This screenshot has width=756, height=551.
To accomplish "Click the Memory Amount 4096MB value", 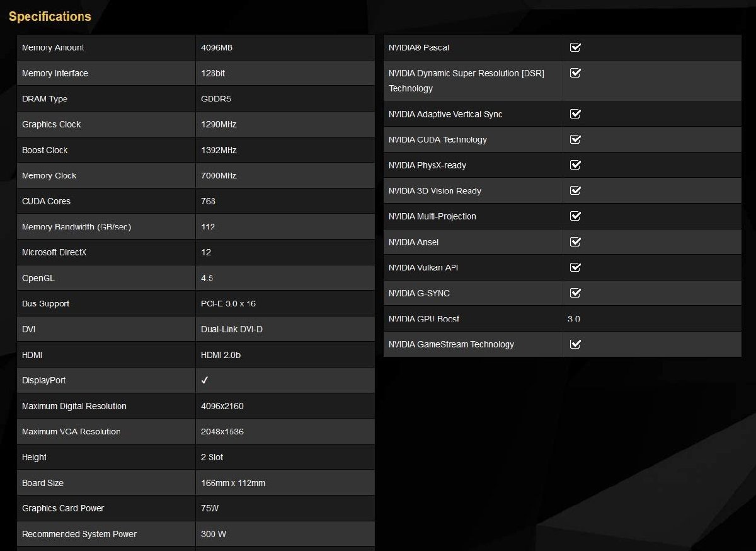I will coord(217,48).
